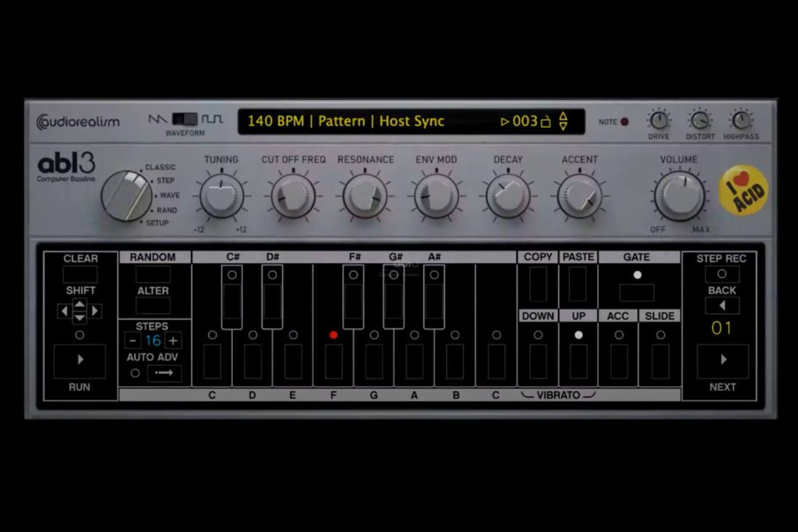Click the B white key
798x532 pixels.
click(455, 361)
